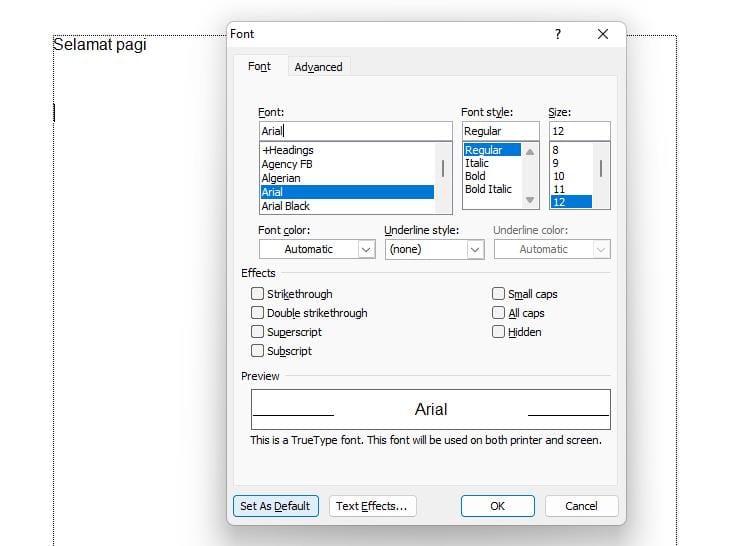
Task: Confirm with the OK button
Action: click(497, 506)
